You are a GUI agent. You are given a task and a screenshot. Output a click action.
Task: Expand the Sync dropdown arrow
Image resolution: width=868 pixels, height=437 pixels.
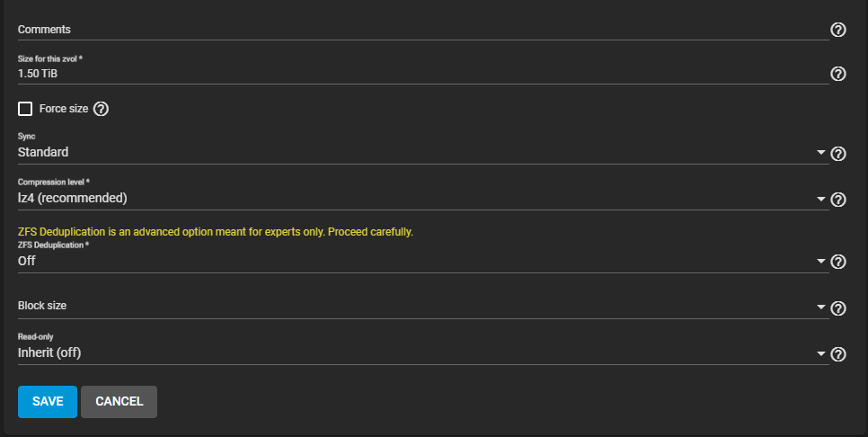pos(821,152)
